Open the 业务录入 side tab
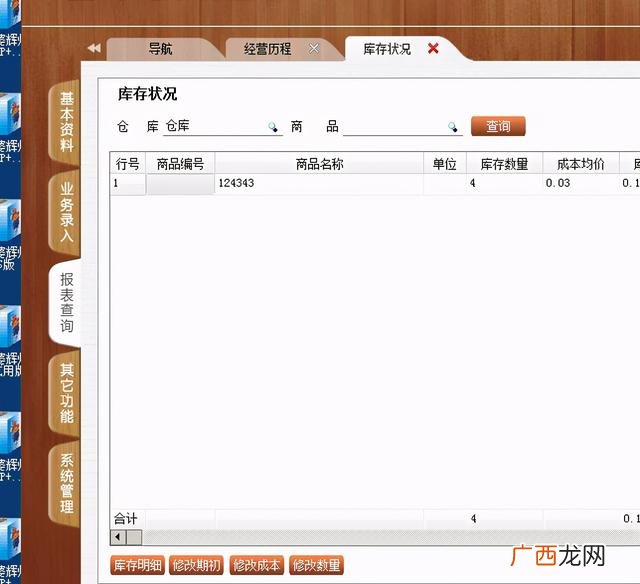This screenshot has width=640, height=584. [x=66, y=213]
